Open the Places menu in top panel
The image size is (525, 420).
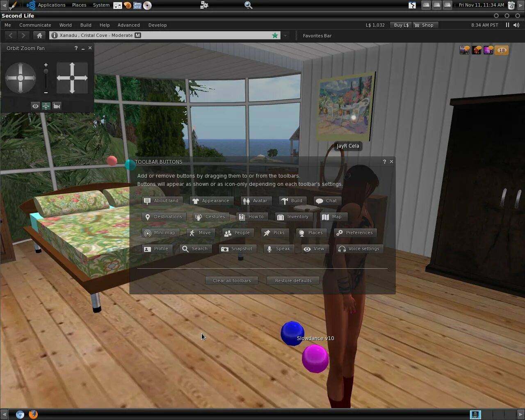pyautogui.click(x=79, y=5)
